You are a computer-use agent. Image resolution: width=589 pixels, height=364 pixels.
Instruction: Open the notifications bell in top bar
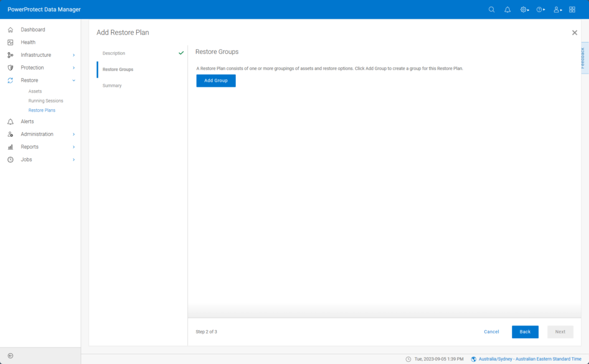[507, 9]
